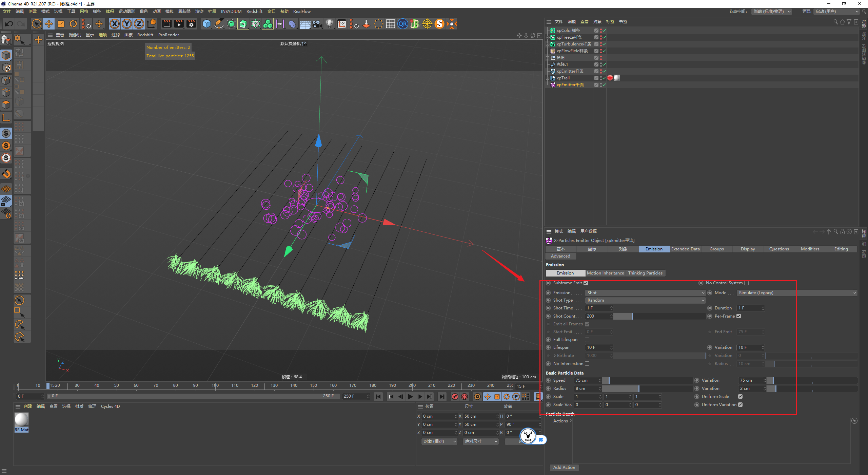
Task: Click the Add Action button
Action: pos(564,468)
